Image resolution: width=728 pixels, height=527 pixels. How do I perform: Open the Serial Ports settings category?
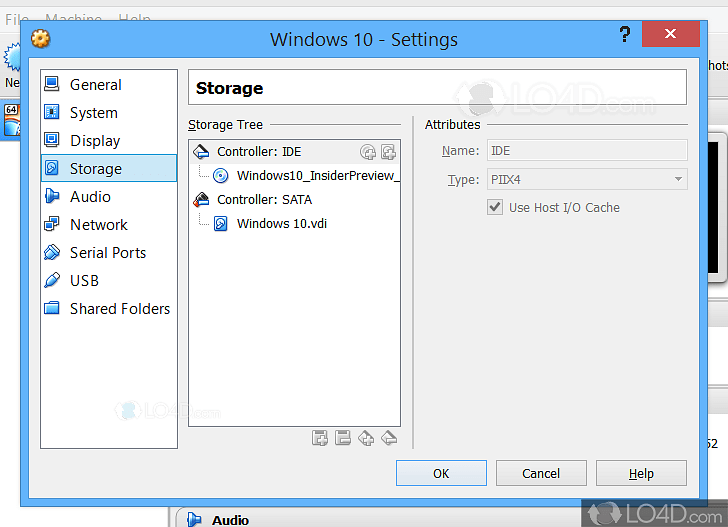[109, 253]
